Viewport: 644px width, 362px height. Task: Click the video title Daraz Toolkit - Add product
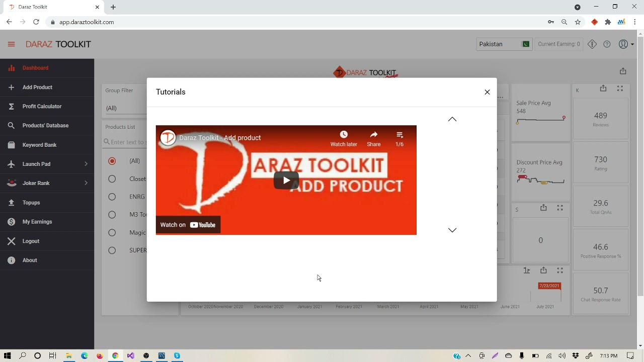(220, 138)
